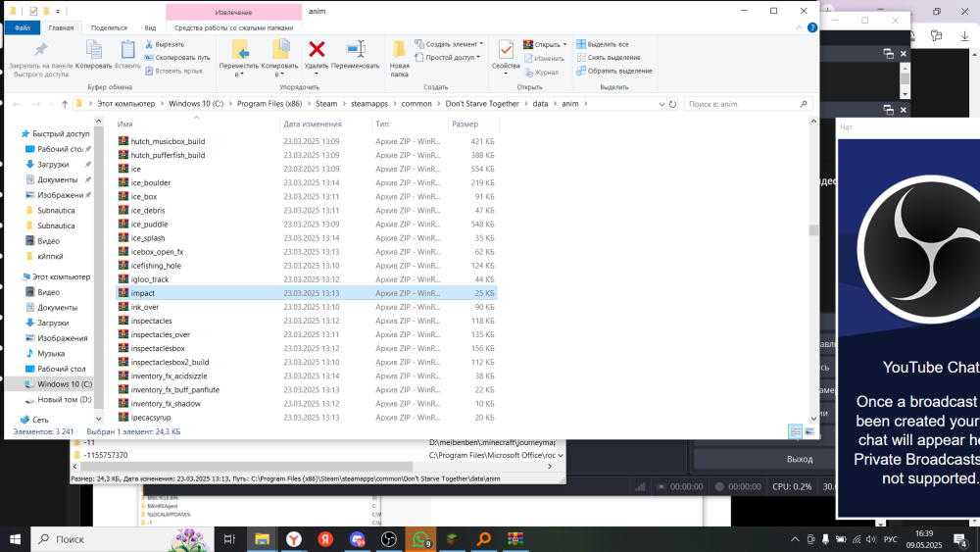Select Новый том (D:) drive

(x=65, y=399)
